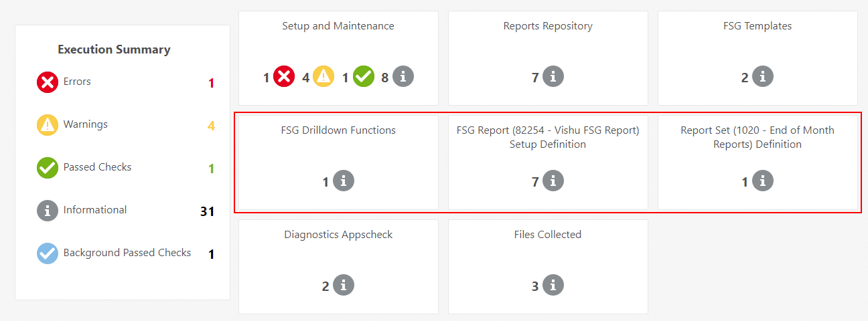This screenshot has height=321, width=868.
Task: Click the green check icon in Setup and Maintenance
Action: pos(364,77)
